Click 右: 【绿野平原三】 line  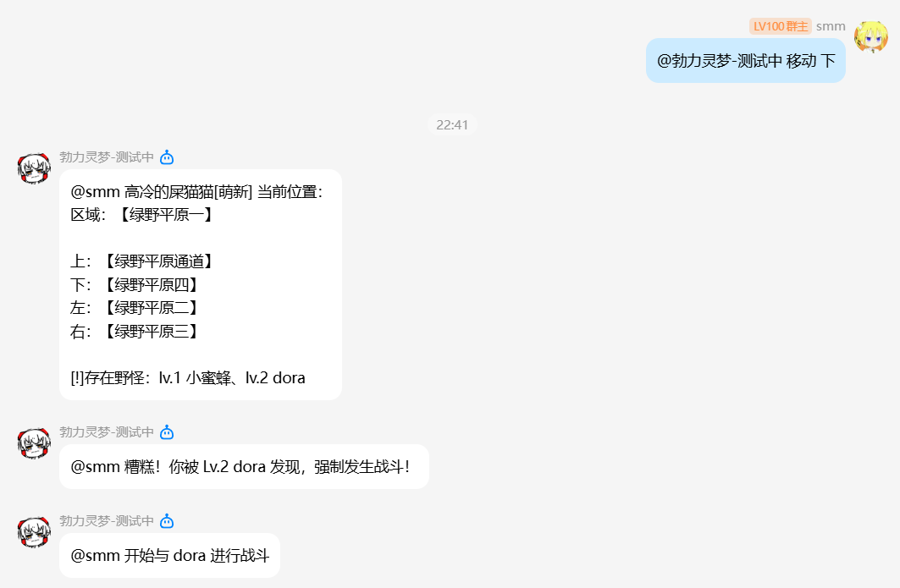pos(136,332)
